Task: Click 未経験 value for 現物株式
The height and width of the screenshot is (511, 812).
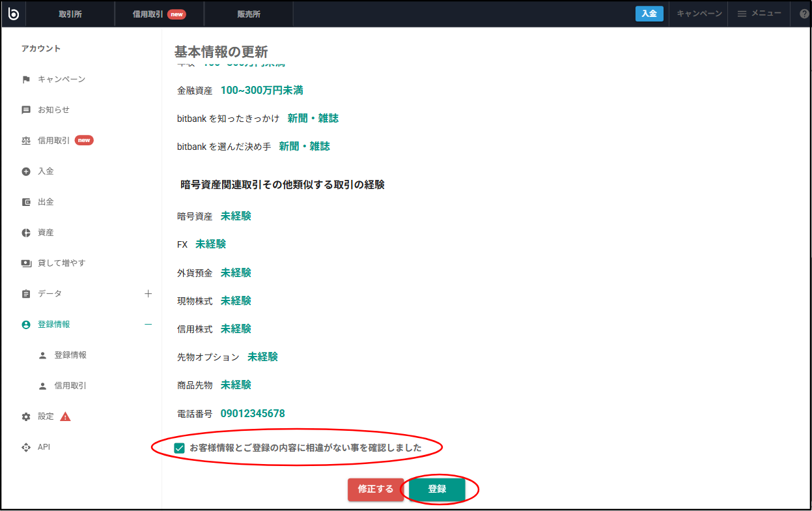Action: pyautogui.click(x=236, y=300)
